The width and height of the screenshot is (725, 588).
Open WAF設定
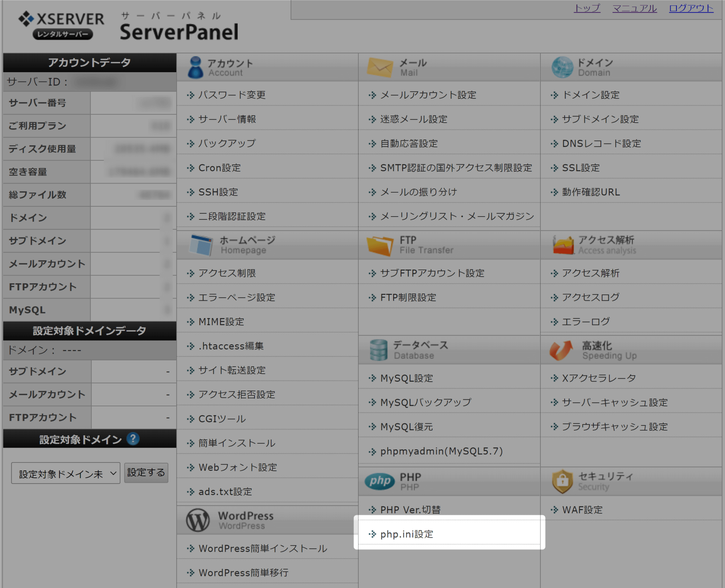pos(582,510)
